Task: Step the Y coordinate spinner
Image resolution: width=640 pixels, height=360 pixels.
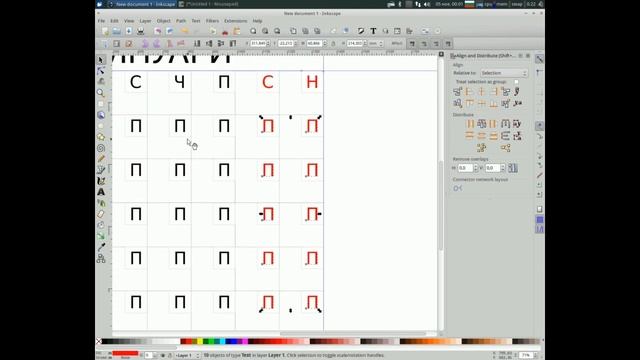Action: [296, 43]
